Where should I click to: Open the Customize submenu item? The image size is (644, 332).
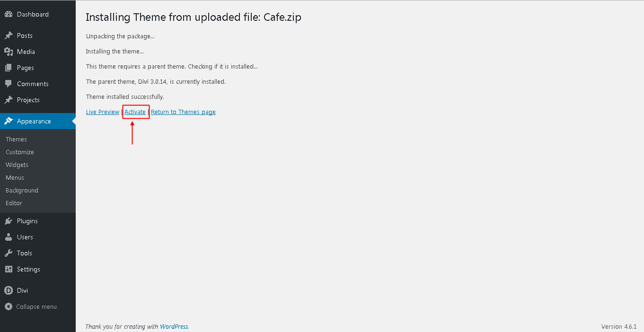click(20, 152)
